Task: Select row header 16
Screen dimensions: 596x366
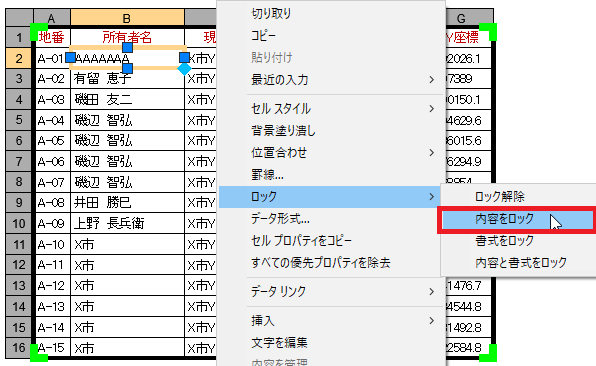Action: click(x=19, y=347)
